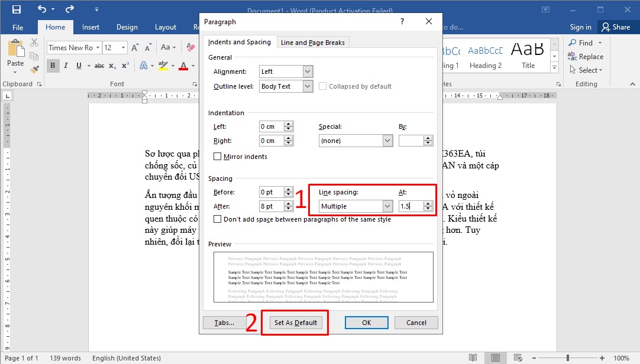
Task: Apply strikethrough using the abc icon
Action: (99, 66)
